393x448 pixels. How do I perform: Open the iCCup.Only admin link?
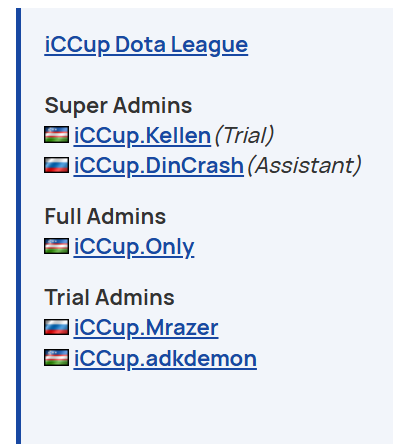pyautogui.click(x=134, y=248)
